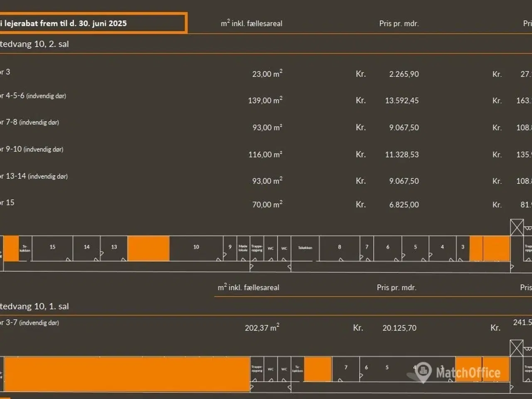Click the Trappeopgang room beside Møde lokale
The height and width of the screenshot is (399, 532).
coord(257,248)
